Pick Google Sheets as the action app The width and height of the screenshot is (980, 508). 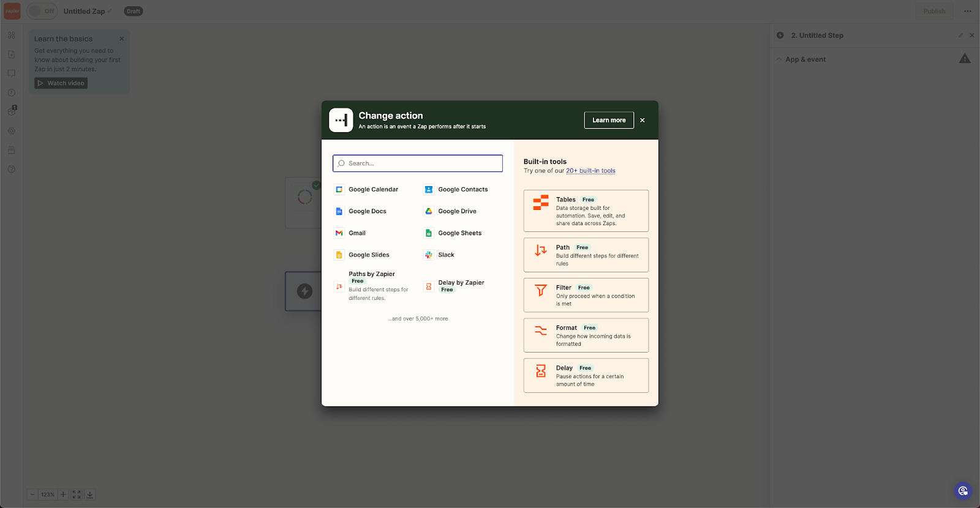pyautogui.click(x=453, y=233)
